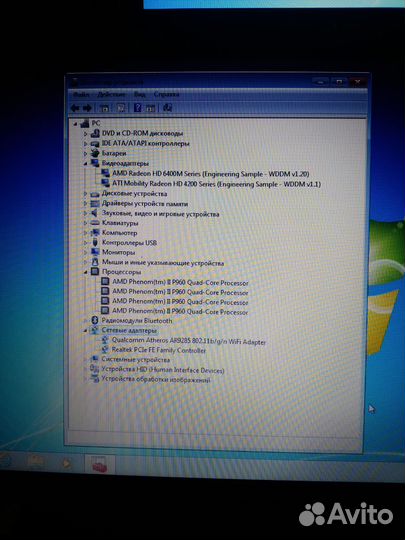Viewport: 405px width, 540px height.
Task: Expand IDE ATA/ATAPI контроллеры arrow
Action: click(86, 143)
